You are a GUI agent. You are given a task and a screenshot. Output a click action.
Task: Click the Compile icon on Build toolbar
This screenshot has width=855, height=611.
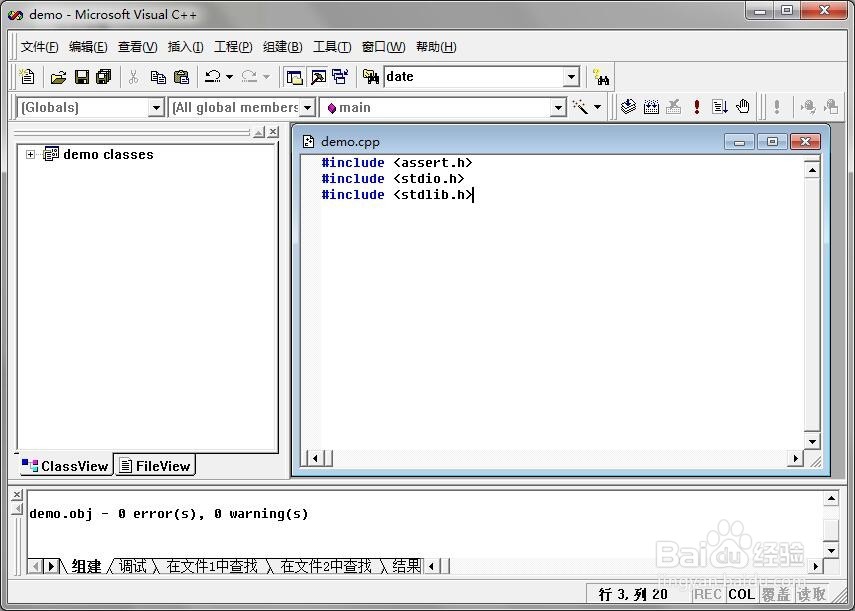(x=628, y=106)
